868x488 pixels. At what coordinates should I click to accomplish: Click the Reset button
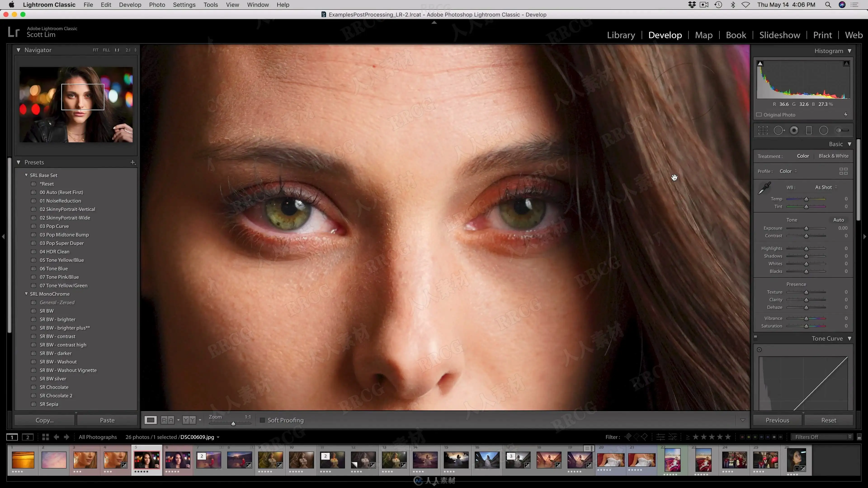pyautogui.click(x=829, y=420)
